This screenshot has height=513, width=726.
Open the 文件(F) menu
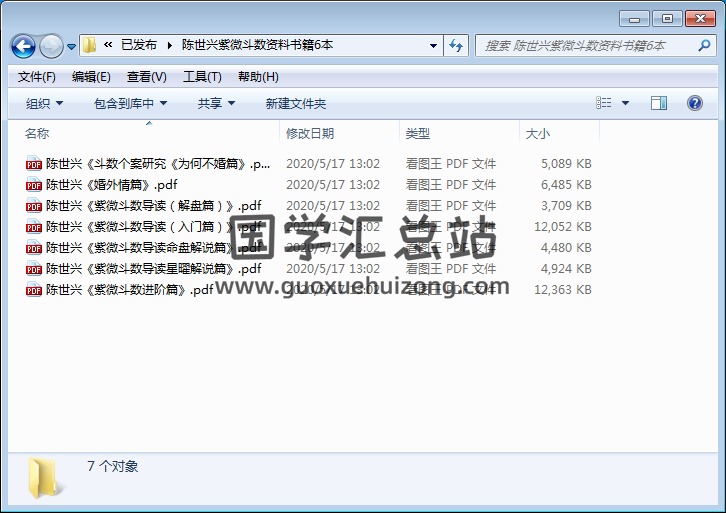(37, 77)
